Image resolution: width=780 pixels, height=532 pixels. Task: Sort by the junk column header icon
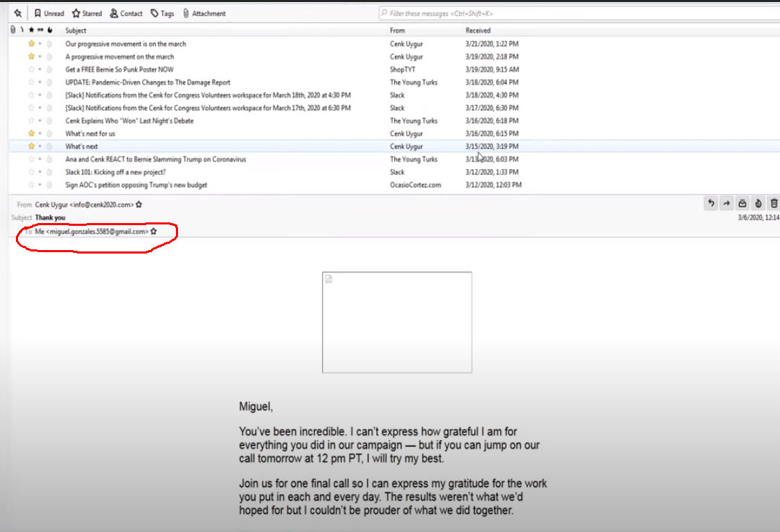click(x=50, y=30)
